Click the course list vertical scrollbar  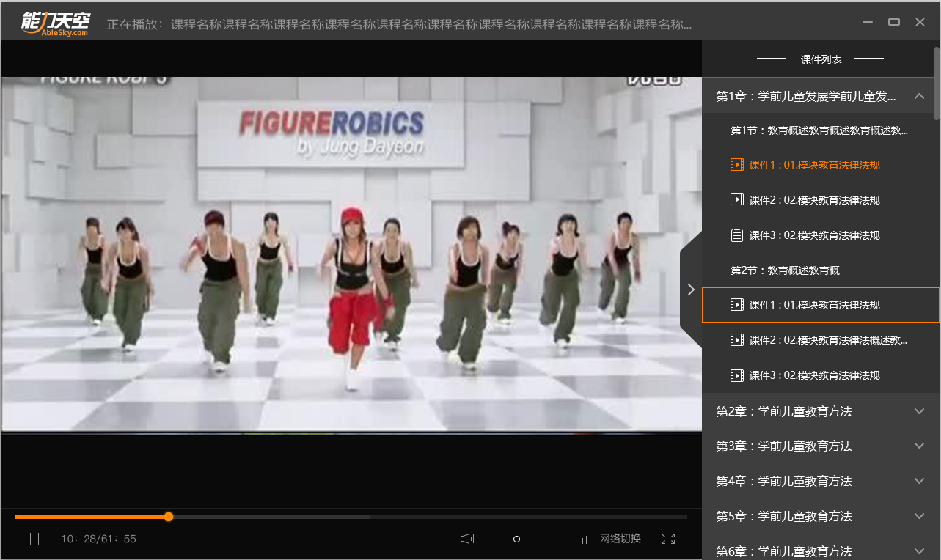(937, 83)
